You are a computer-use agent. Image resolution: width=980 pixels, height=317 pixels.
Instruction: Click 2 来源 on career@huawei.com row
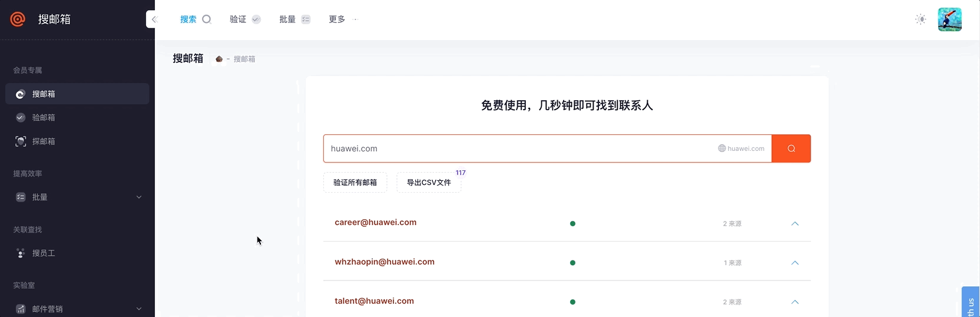click(x=732, y=224)
